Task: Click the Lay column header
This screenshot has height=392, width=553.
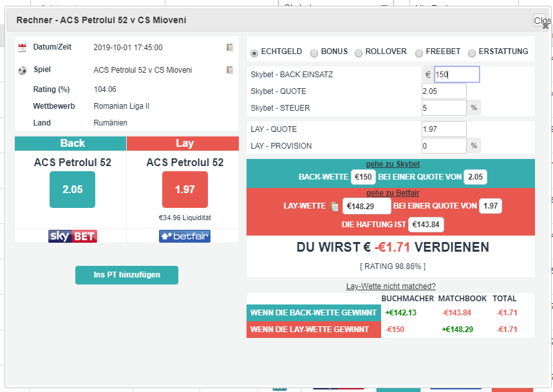Action: 183,144
